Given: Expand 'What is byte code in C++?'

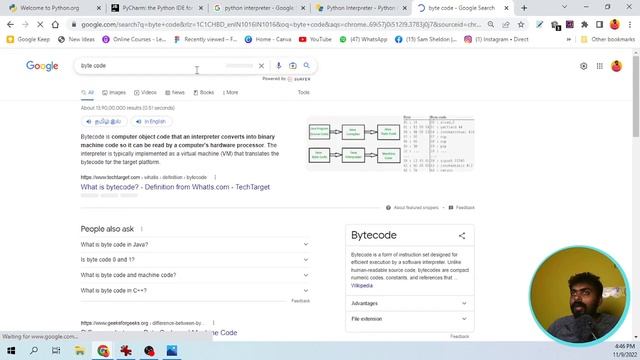Looking at the screenshot, I should coord(195,291).
